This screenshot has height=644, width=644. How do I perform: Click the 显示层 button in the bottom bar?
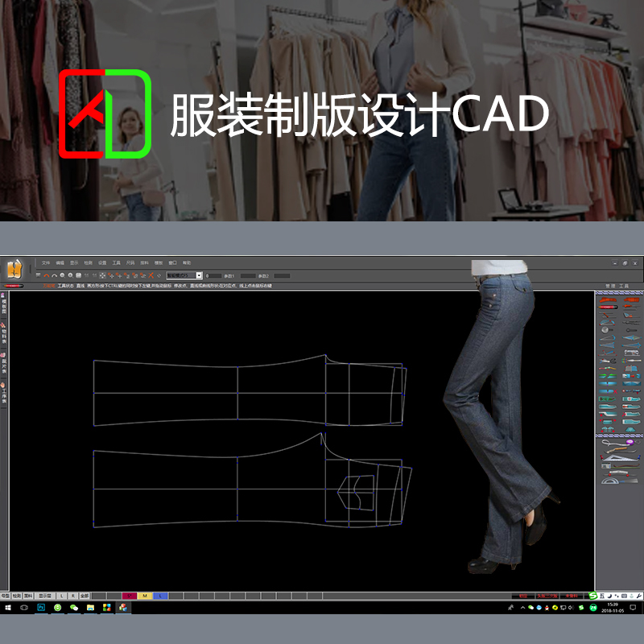[x=45, y=596]
